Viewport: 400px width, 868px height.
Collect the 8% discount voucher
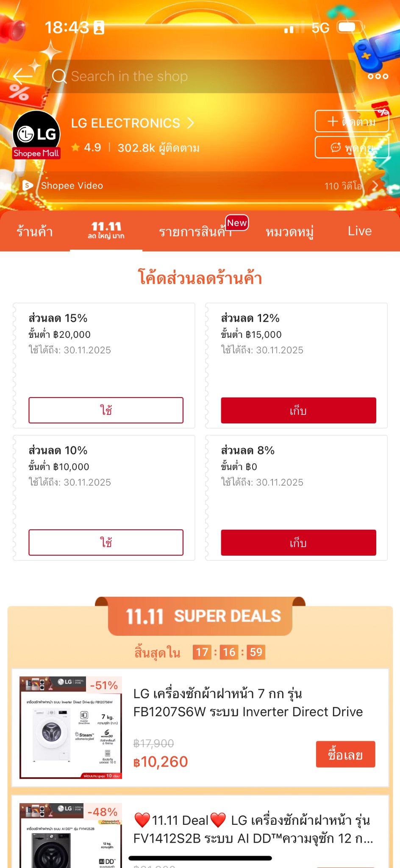[x=298, y=542]
